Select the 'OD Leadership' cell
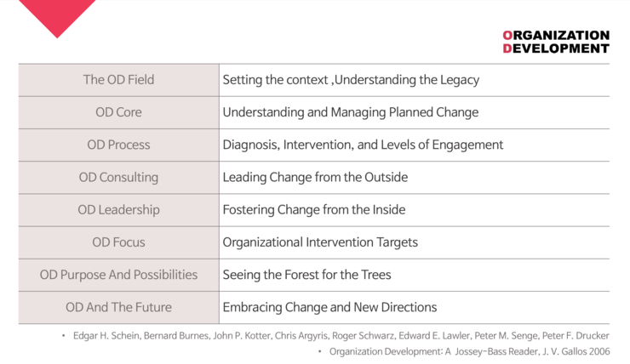 (118, 210)
